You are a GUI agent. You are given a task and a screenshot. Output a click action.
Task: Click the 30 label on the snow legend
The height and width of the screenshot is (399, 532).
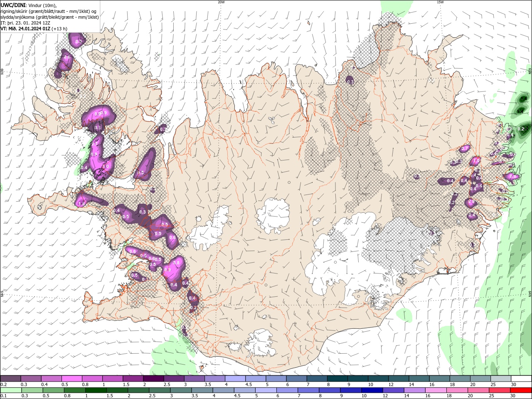coord(514,384)
